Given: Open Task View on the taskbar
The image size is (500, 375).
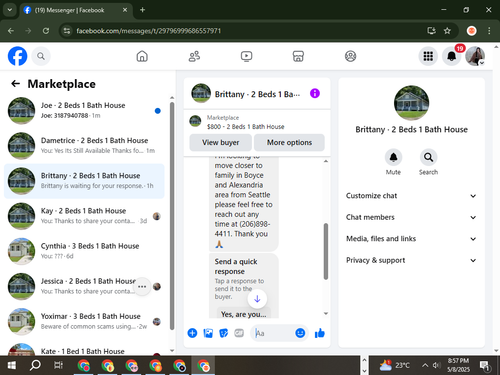Looking at the screenshot, I should click(58, 365).
